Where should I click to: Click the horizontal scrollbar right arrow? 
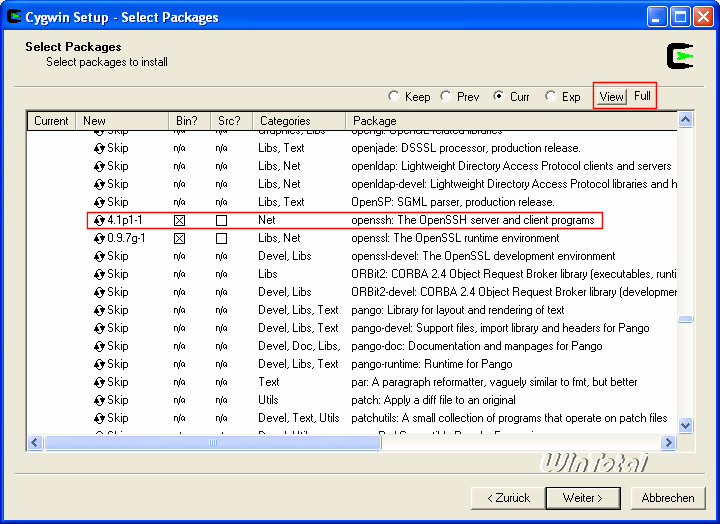668,442
